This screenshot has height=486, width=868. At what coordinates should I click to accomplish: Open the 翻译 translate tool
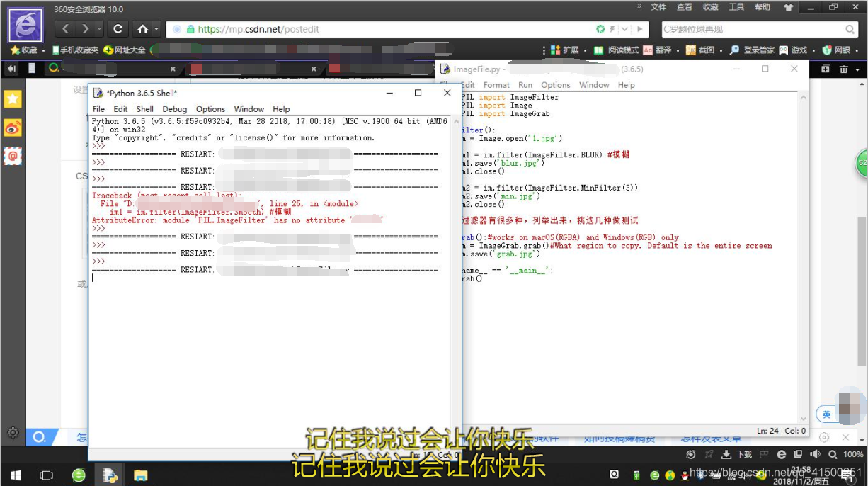[x=658, y=50]
